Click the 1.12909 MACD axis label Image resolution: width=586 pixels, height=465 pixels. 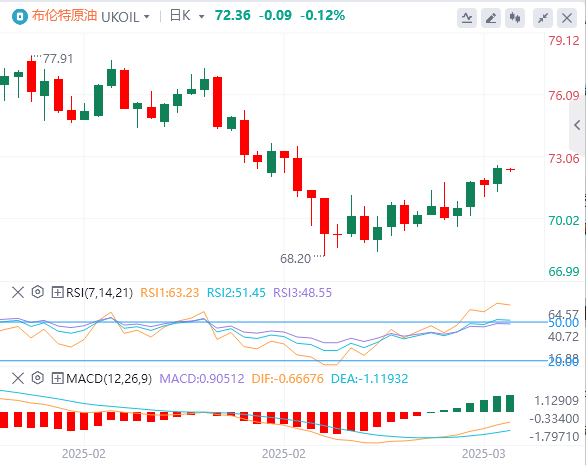click(x=556, y=401)
